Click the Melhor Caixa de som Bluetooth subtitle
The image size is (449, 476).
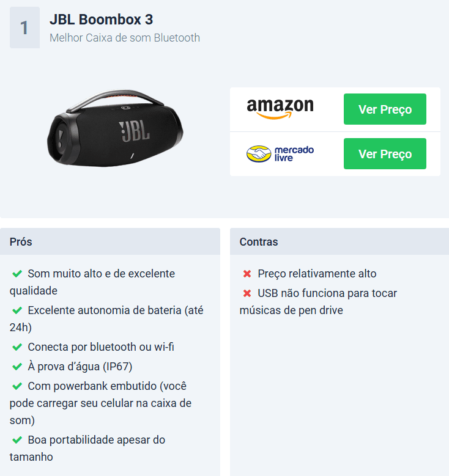click(125, 38)
